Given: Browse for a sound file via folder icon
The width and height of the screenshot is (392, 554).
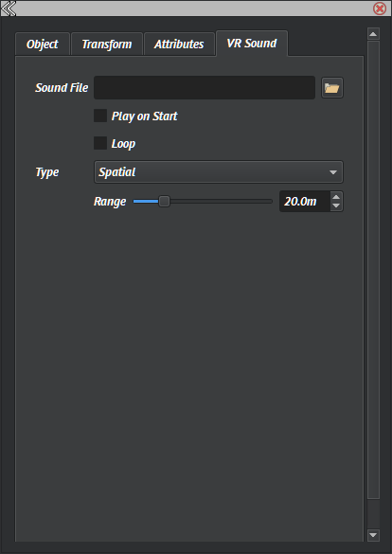Looking at the screenshot, I should coord(332,88).
